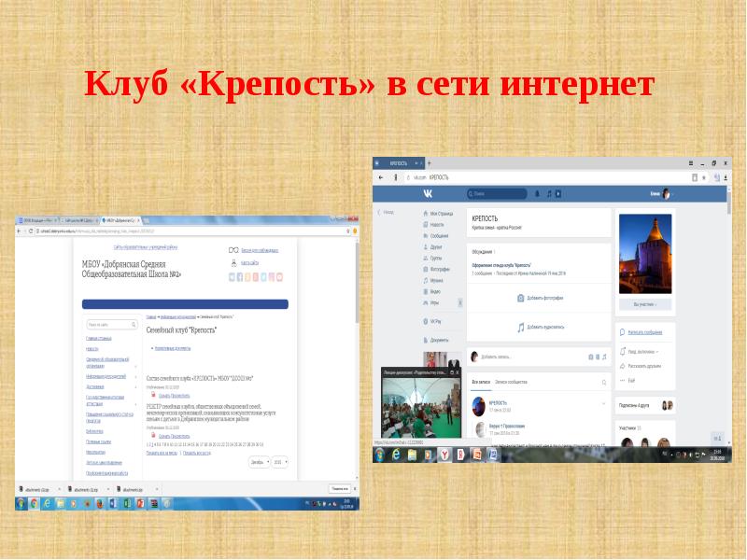Go back in the VK browser window

tap(381, 177)
